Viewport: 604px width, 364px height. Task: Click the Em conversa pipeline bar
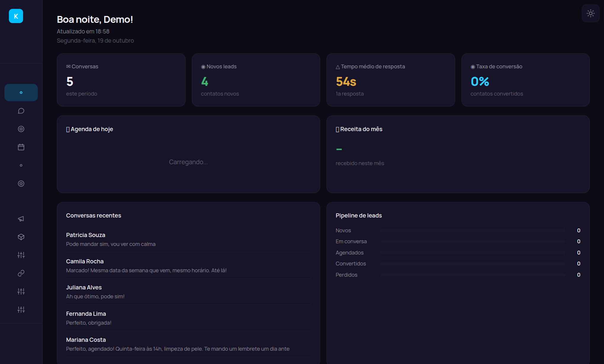(x=473, y=241)
